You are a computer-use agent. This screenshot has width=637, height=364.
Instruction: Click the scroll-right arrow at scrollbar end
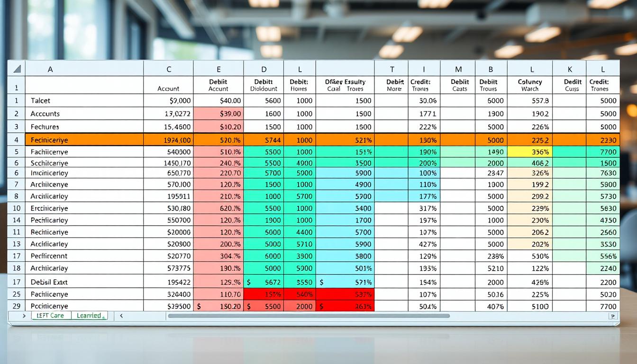coord(613,316)
